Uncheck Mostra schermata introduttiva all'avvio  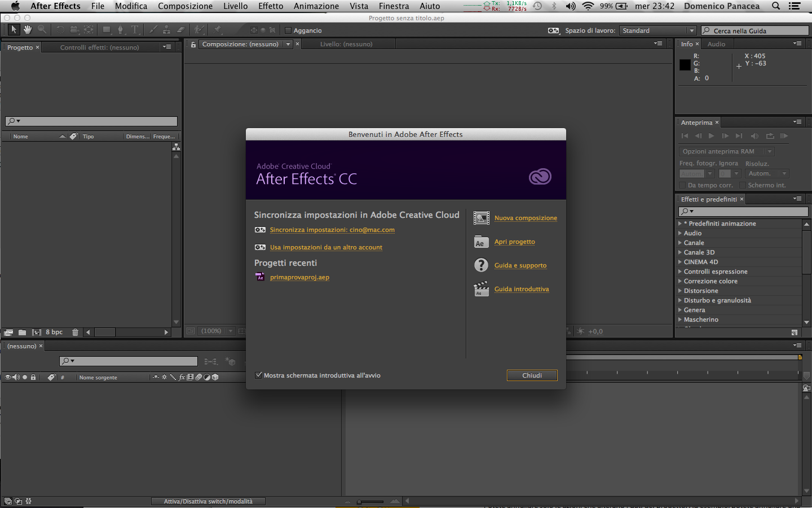(259, 375)
